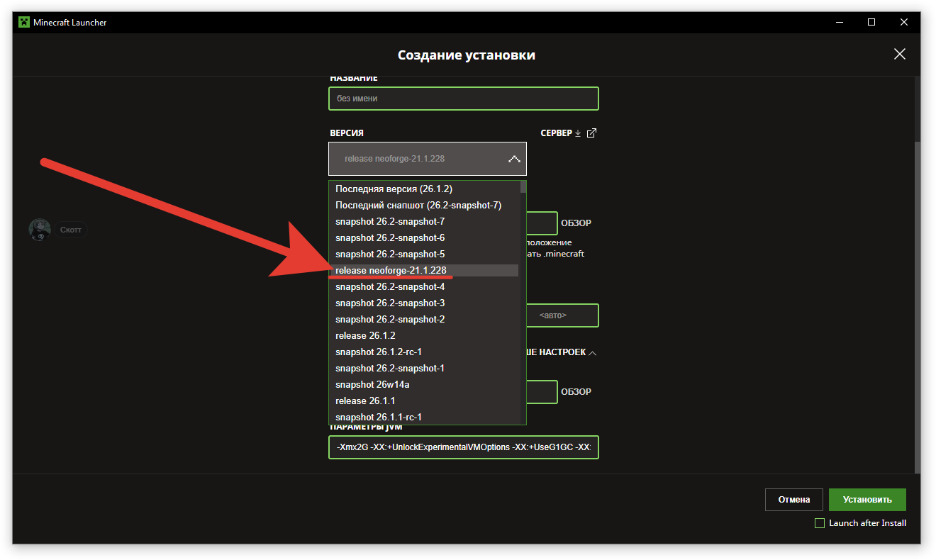Select "release 26.1.2" option
The height and width of the screenshot is (560, 936).
[x=424, y=336]
